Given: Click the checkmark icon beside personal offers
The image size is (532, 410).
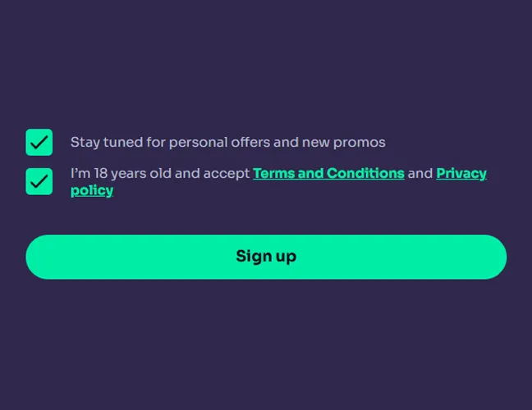Looking at the screenshot, I should (39, 142).
